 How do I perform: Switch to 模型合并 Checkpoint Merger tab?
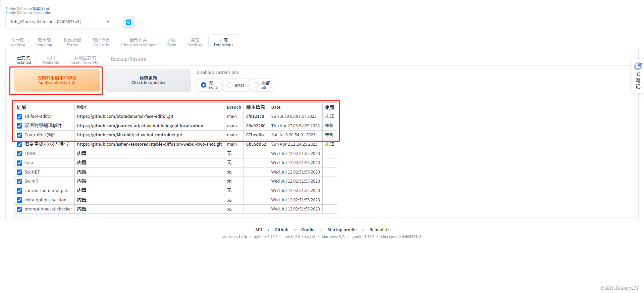point(138,42)
